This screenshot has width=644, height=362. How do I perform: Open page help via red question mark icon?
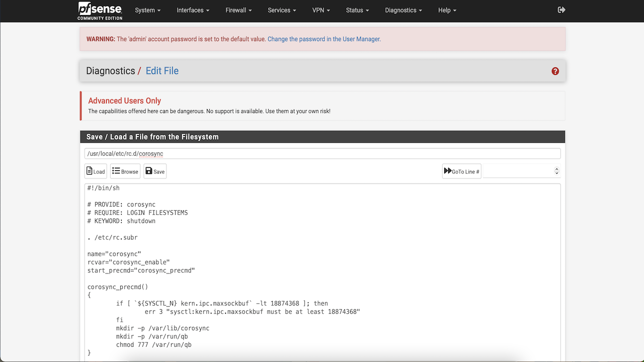coord(555,71)
